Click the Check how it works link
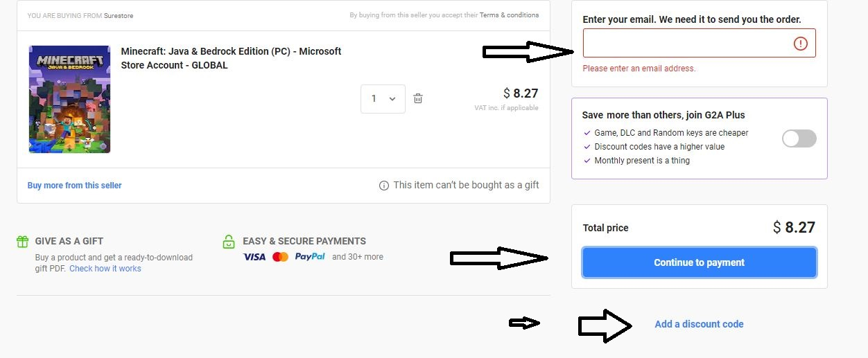Viewport: 868px width, 358px height. [105, 269]
